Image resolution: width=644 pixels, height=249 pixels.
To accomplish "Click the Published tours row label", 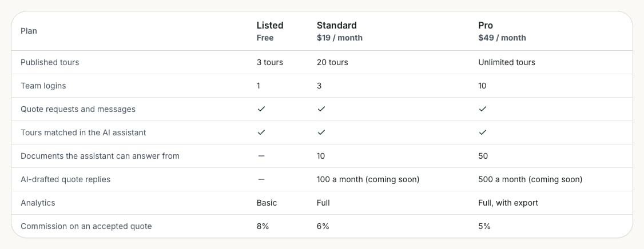I will click(x=50, y=62).
